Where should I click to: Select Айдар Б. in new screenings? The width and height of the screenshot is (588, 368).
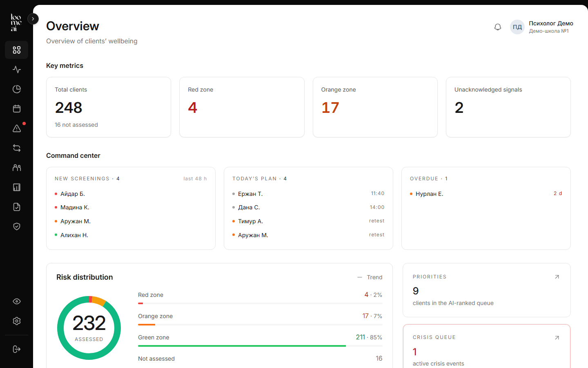tap(131, 194)
